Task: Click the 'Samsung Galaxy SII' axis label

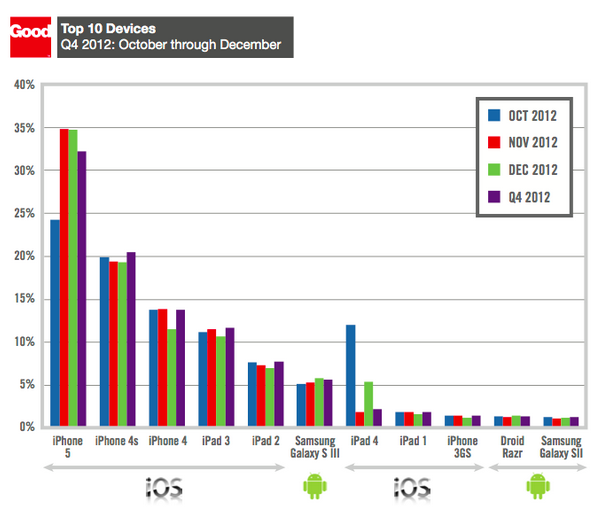Action: pyautogui.click(x=561, y=447)
